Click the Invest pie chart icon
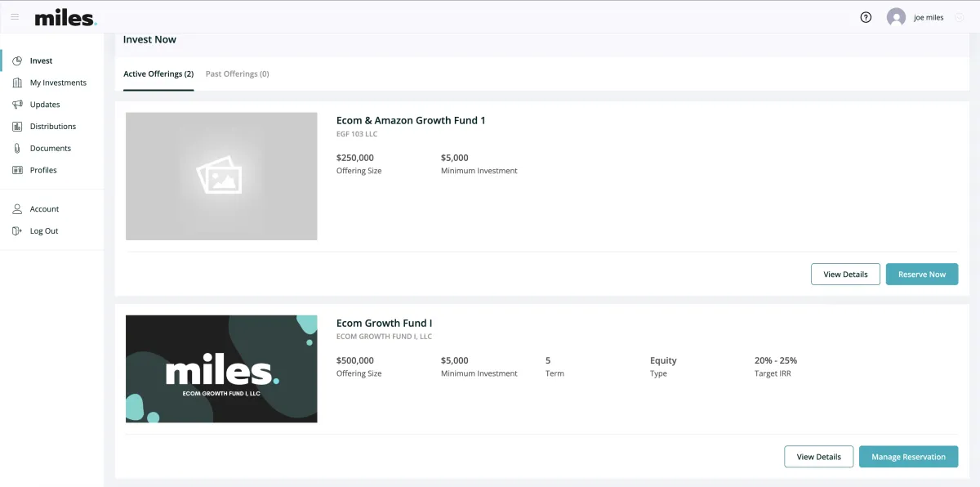The height and width of the screenshot is (487, 980). pyautogui.click(x=17, y=61)
